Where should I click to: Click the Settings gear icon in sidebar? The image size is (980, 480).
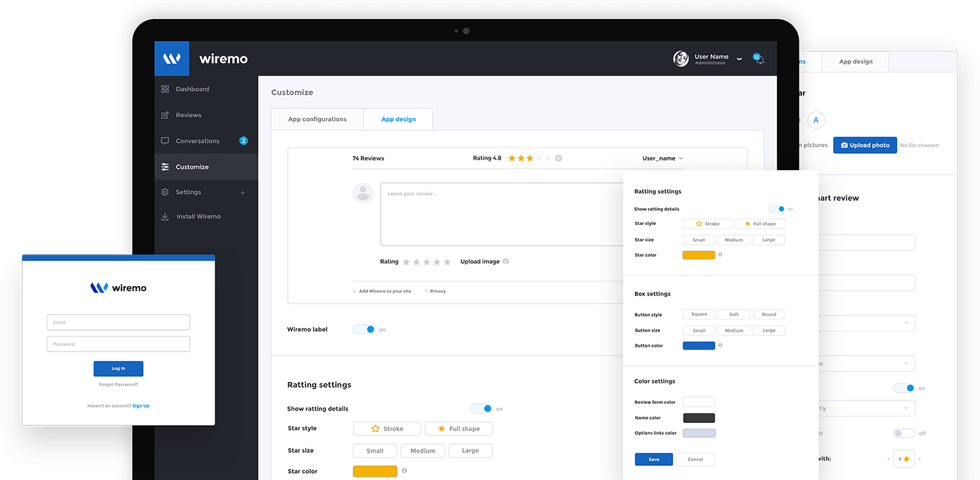click(165, 192)
